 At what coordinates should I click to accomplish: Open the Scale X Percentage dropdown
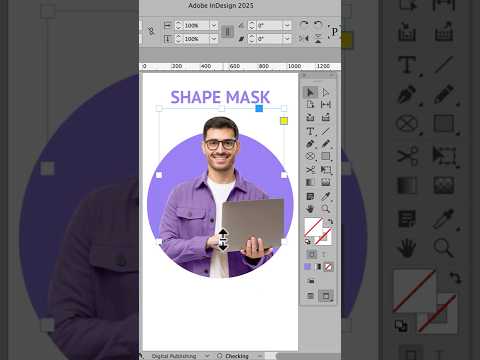214,25
